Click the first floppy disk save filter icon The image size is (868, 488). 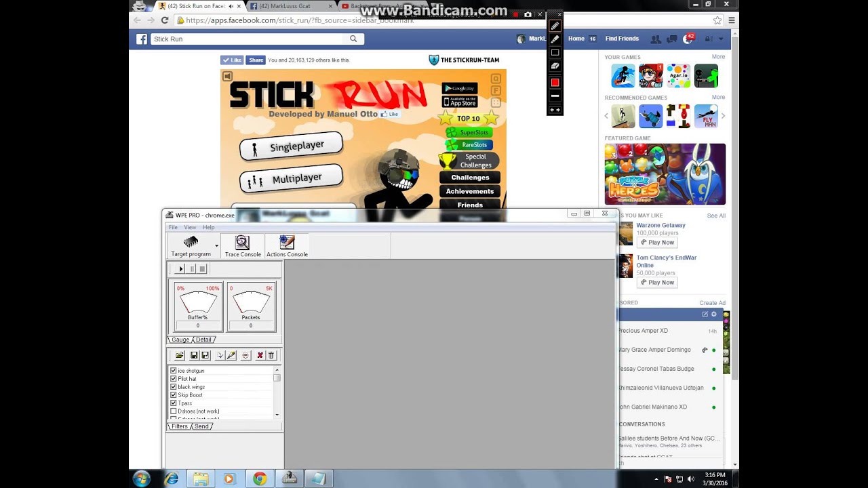click(194, 355)
